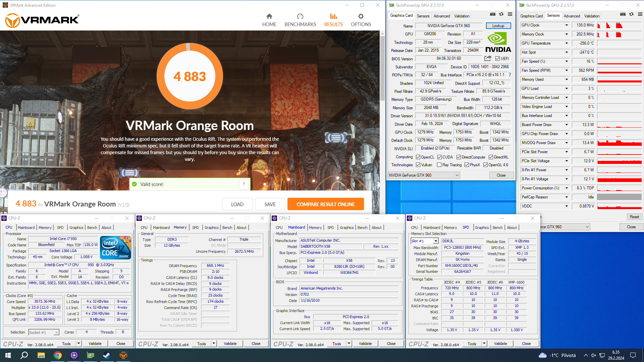Click Fan Speed (%) sensor graph
The image size is (644, 362).
(x=619, y=61)
